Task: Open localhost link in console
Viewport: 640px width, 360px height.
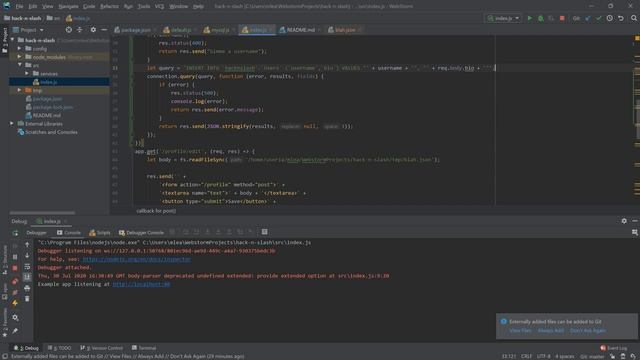Action: tap(141, 284)
